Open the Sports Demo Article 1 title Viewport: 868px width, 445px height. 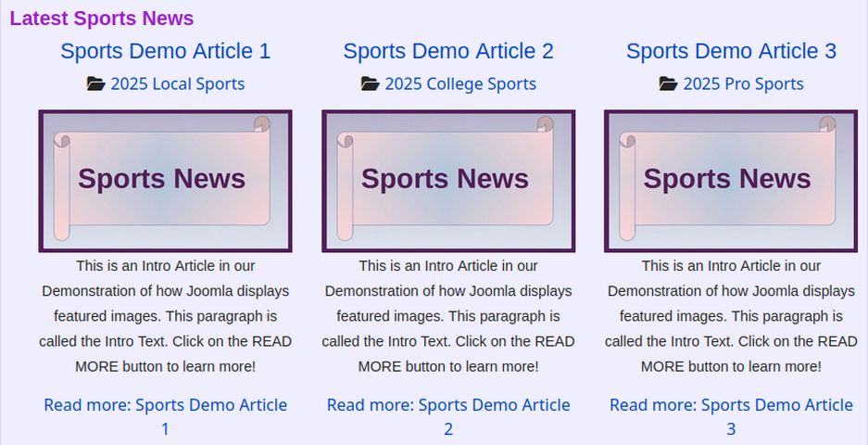pyautogui.click(x=165, y=51)
